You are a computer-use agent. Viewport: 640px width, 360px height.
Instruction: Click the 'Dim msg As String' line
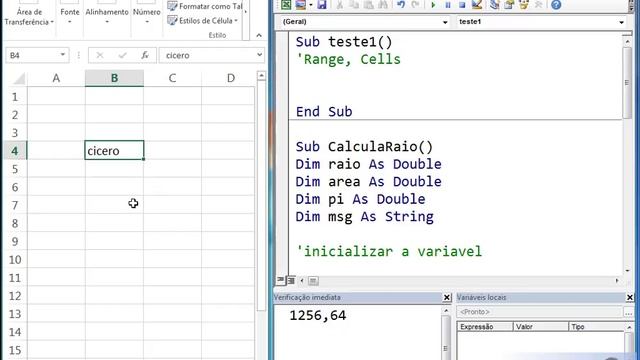click(x=364, y=217)
